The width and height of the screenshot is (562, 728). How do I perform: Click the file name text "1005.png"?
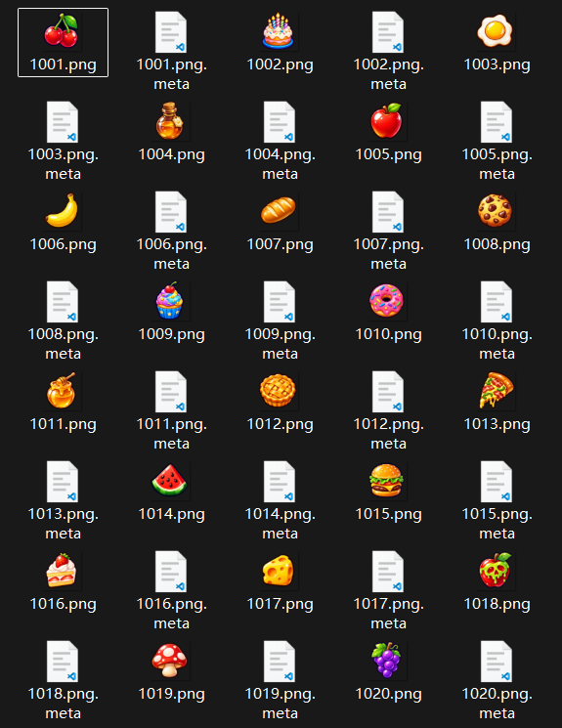tap(388, 155)
